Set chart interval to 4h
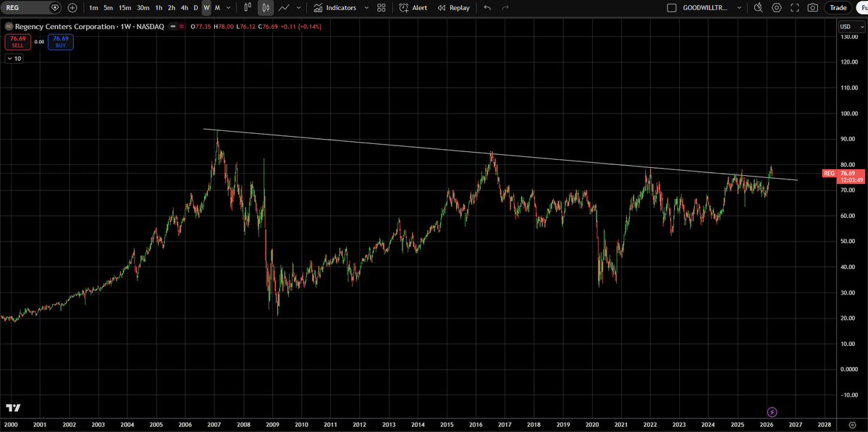868x432 pixels. click(x=185, y=8)
